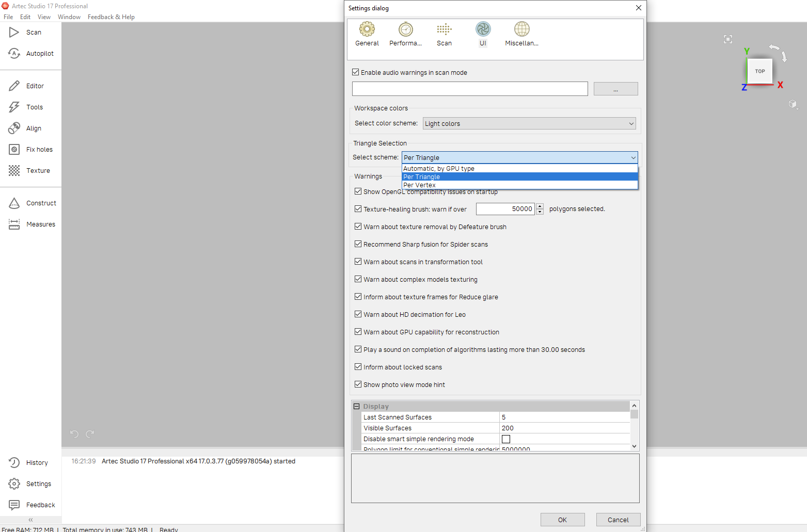This screenshot has width=807, height=532.
Task: Select the Performance settings category
Action: point(406,34)
